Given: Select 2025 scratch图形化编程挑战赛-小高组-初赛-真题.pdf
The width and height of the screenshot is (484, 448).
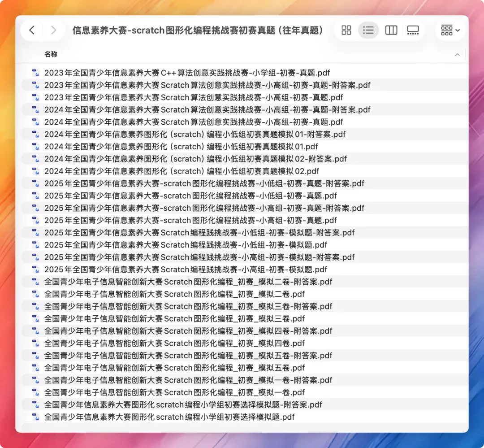Looking at the screenshot, I should [190, 220].
